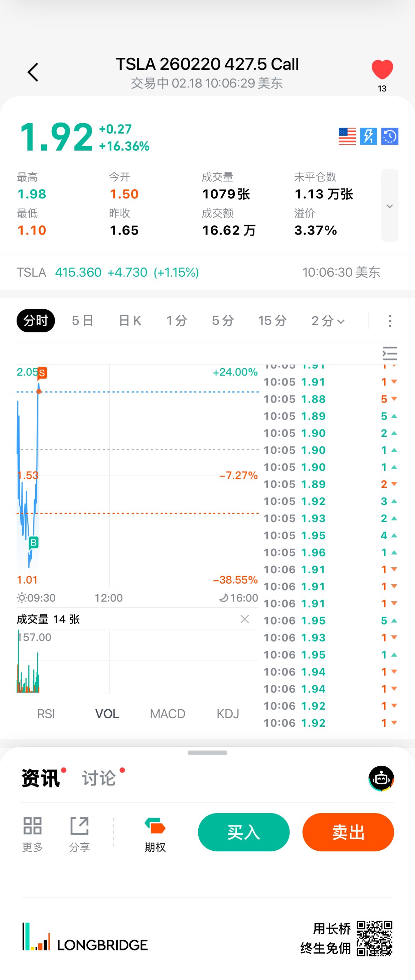Viewport: 415px width, 980px height.
Task: Tap the red heart favorite icon
Action: tap(382, 70)
